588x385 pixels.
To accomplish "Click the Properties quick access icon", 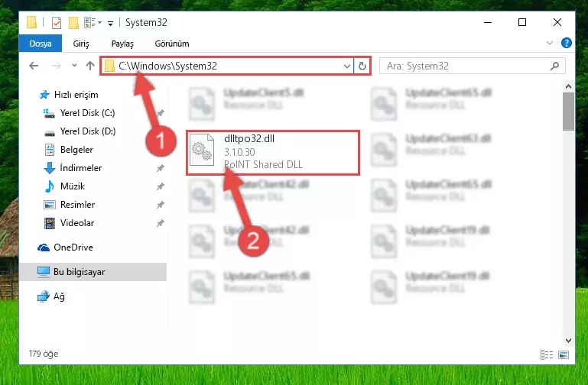I will click(57, 23).
